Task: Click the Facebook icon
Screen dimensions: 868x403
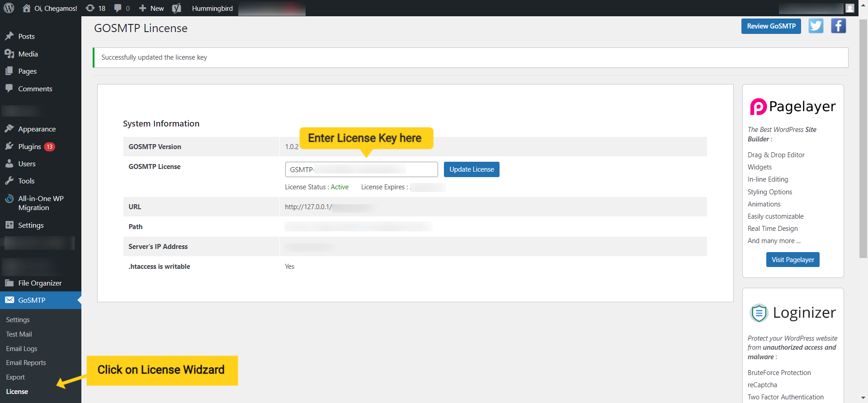Action: [839, 26]
